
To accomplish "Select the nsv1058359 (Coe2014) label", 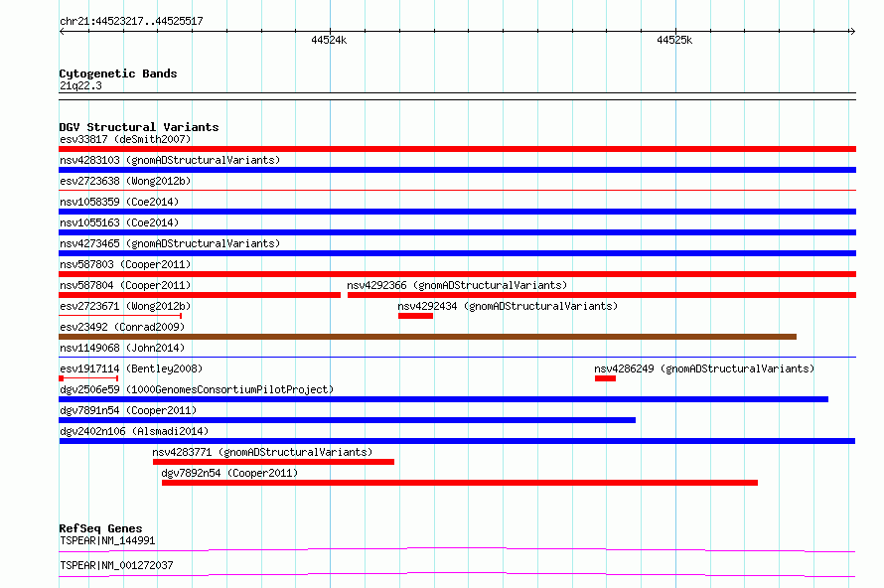I will tap(119, 202).
